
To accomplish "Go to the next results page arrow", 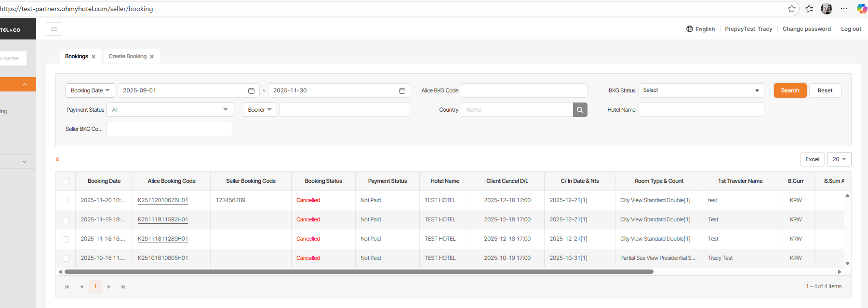I will [109, 287].
